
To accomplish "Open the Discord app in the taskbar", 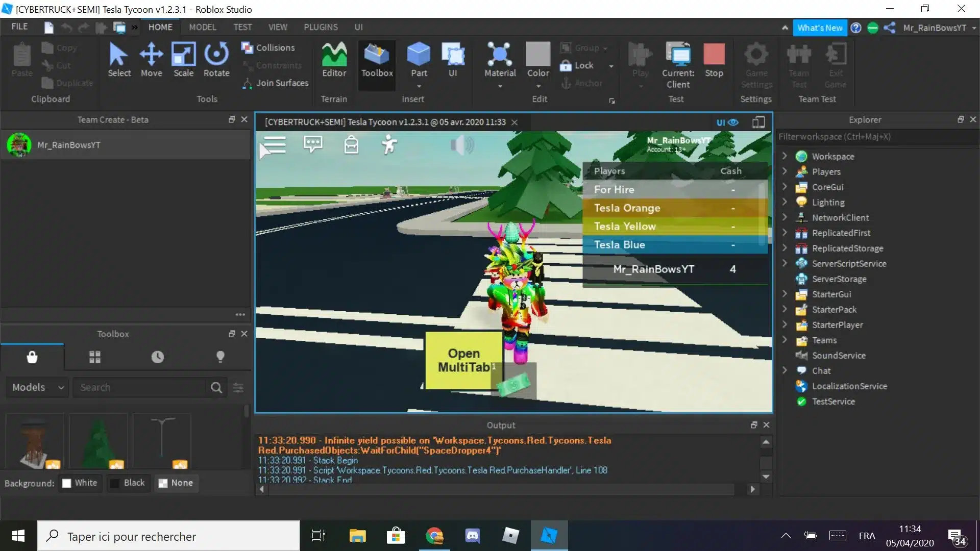I will (x=472, y=536).
